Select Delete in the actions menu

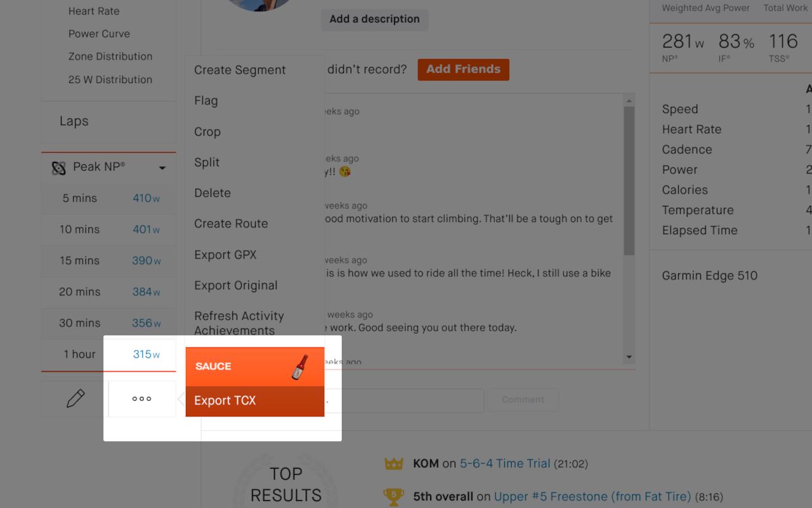pos(213,192)
